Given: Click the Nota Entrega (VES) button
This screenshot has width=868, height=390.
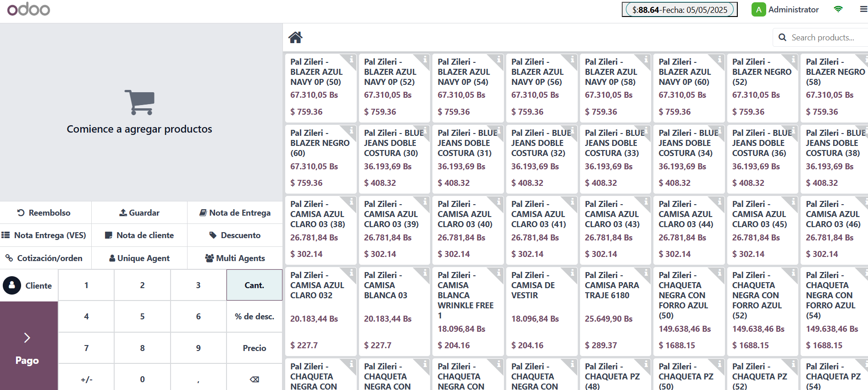Looking at the screenshot, I should coord(45,235).
